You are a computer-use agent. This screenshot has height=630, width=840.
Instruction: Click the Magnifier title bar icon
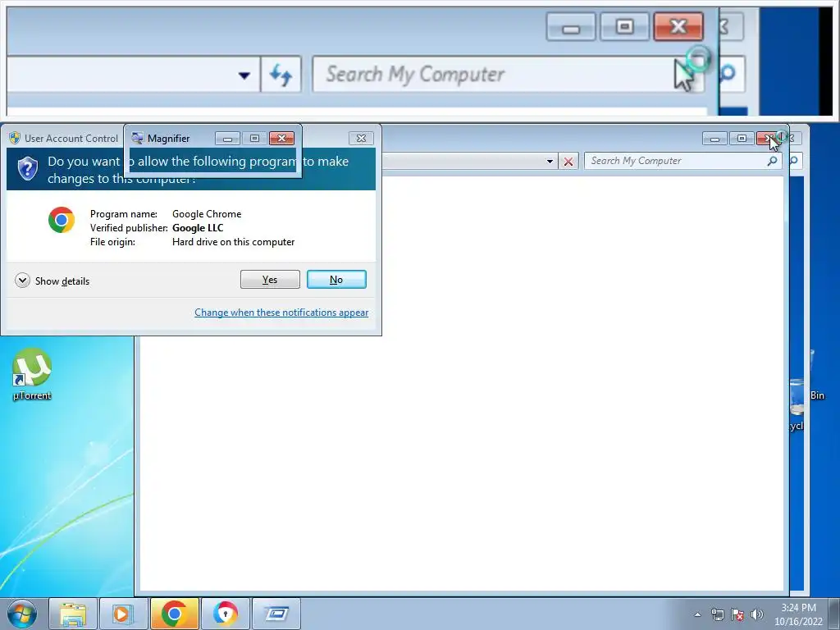(x=138, y=138)
